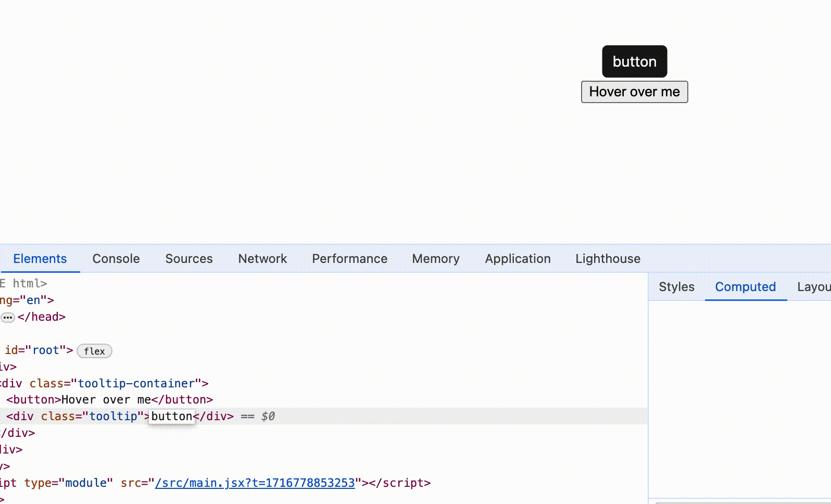Open the Sources panel tab
The height and width of the screenshot is (504, 831).
tap(189, 259)
